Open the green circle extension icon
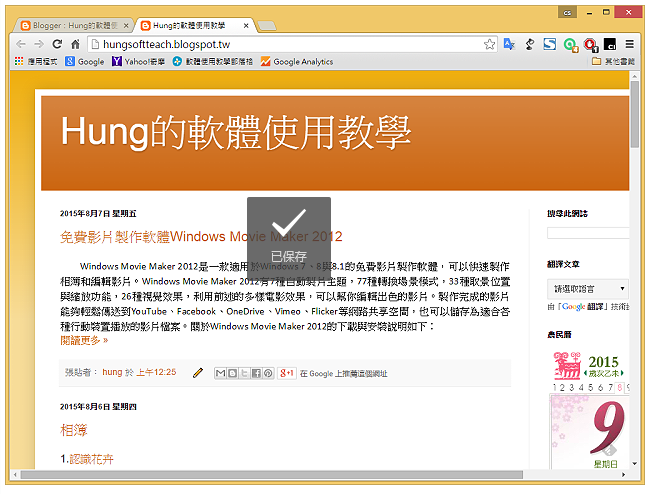654x494 pixels. [570, 44]
